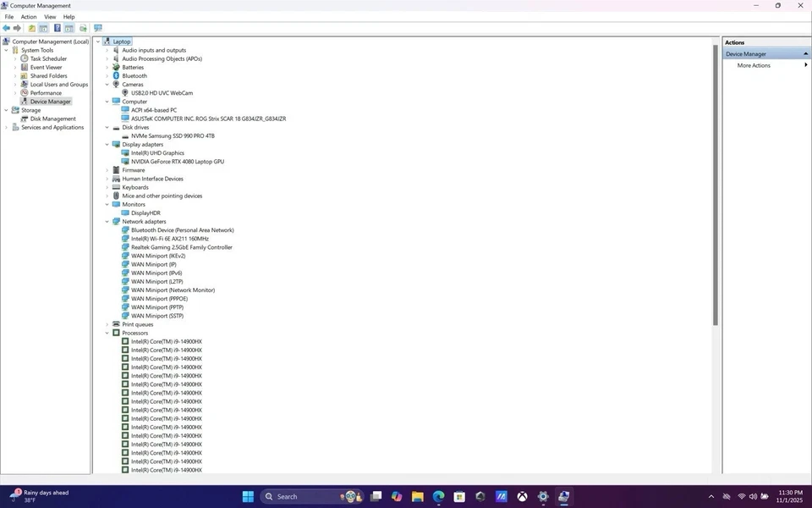Expand the Print queues category
Image resolution: width=812 pixels, height=508 pixels.
[107, 324]
